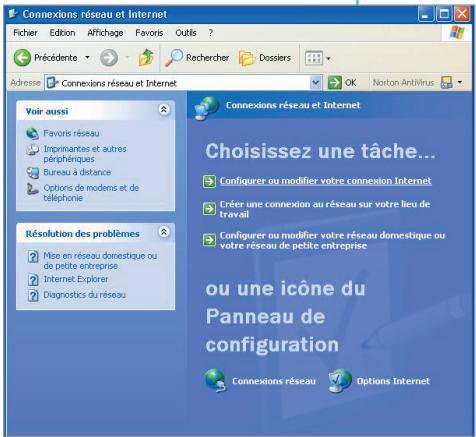476x437 pixels.
Task: Open the Outils menu
Action: (186, 33)
